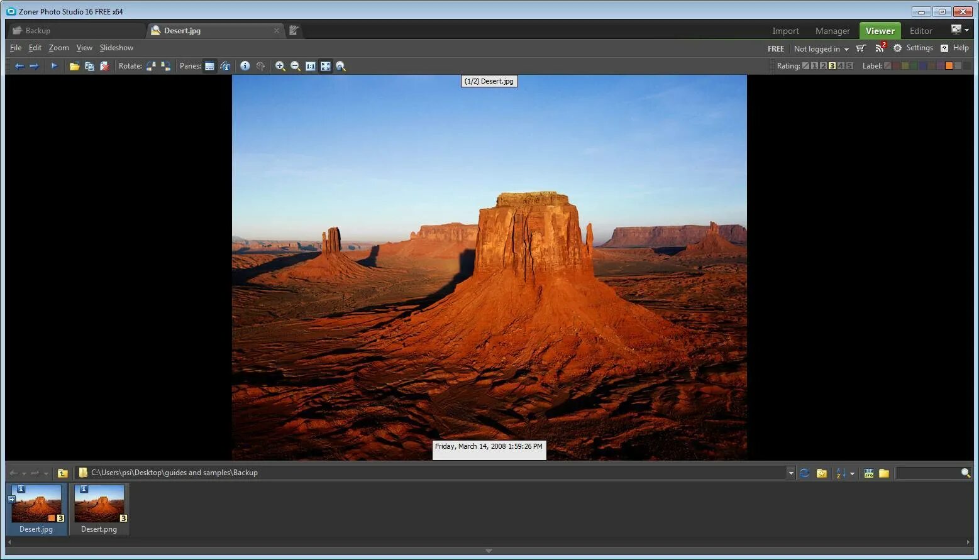Open the Slideshow menu
Viewport: 979px width, 560px height.
[116, 48]
